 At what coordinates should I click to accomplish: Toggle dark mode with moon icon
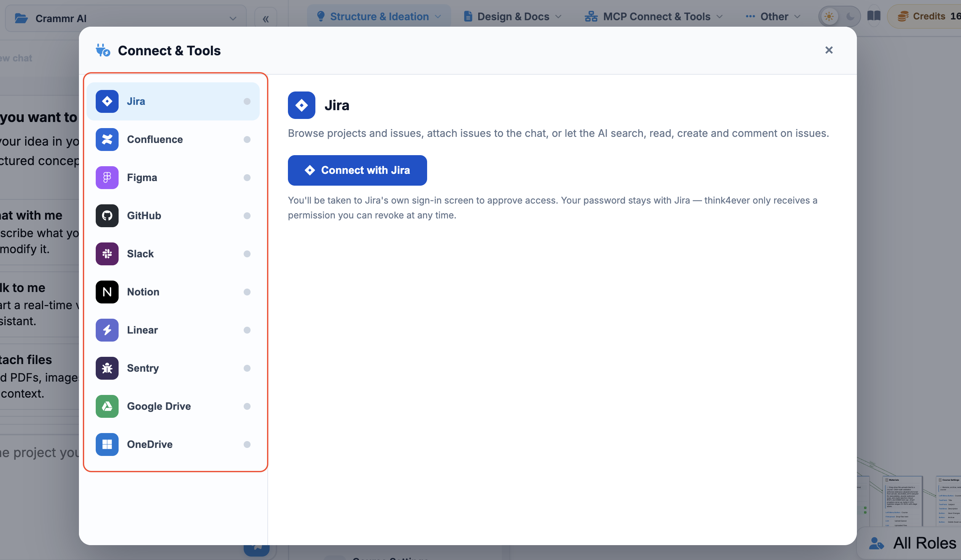850,16
